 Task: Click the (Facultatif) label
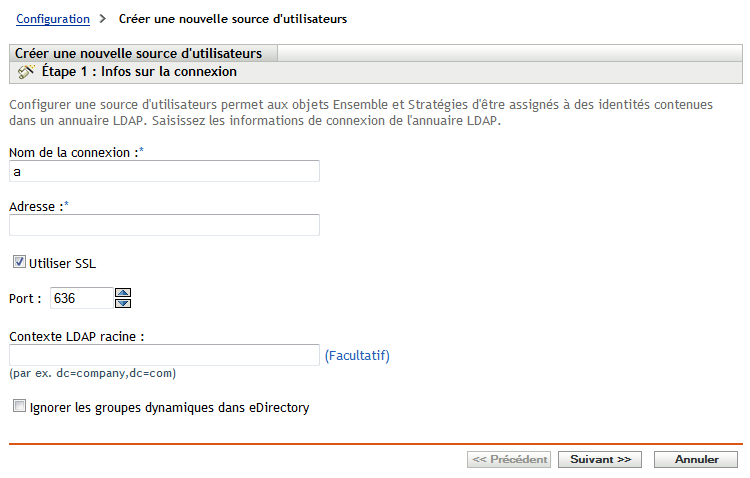357,355
